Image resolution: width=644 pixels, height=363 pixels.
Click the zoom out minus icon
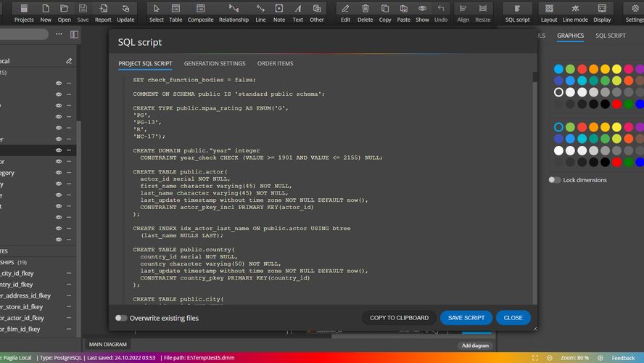550,358
